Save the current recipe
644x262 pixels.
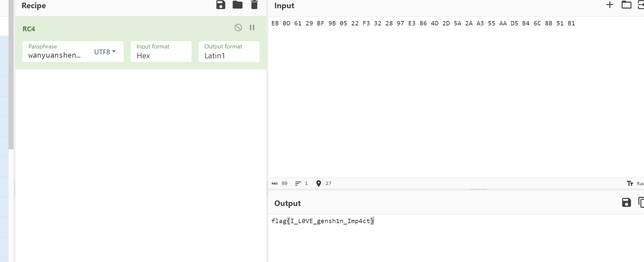pyautogui.click(x=220, y=5)
